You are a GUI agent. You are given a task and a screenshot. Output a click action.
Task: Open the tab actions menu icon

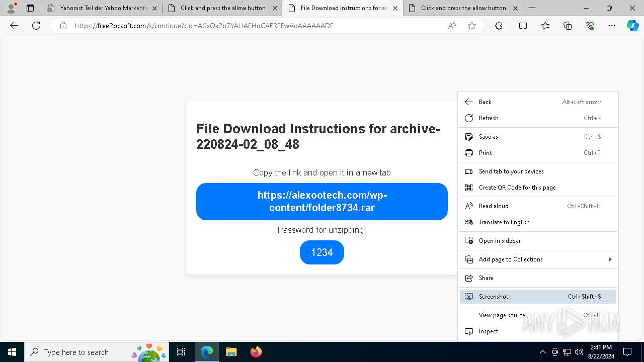30,8
